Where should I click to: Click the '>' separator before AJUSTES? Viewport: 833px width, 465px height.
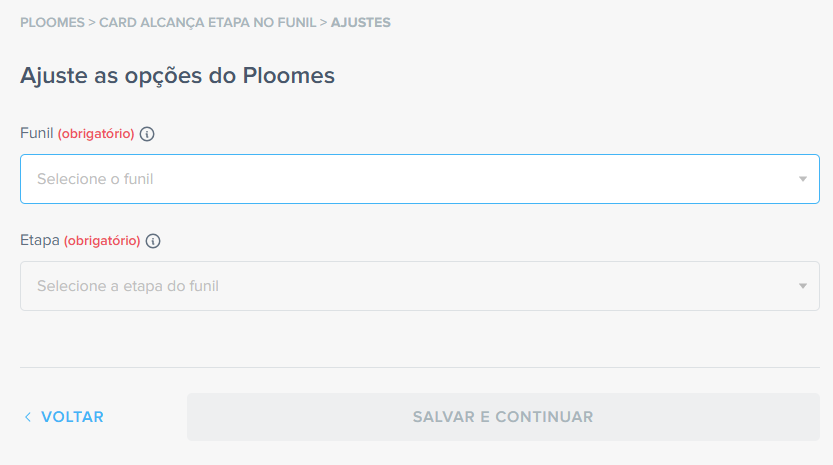pyautogui.click(x=323, y=22)
